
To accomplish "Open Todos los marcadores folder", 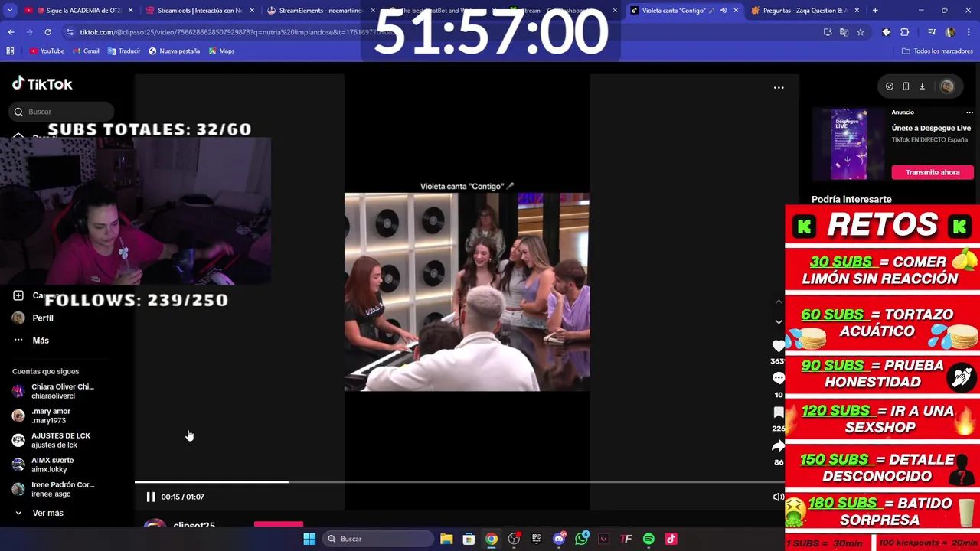I will tap(937, 51).
